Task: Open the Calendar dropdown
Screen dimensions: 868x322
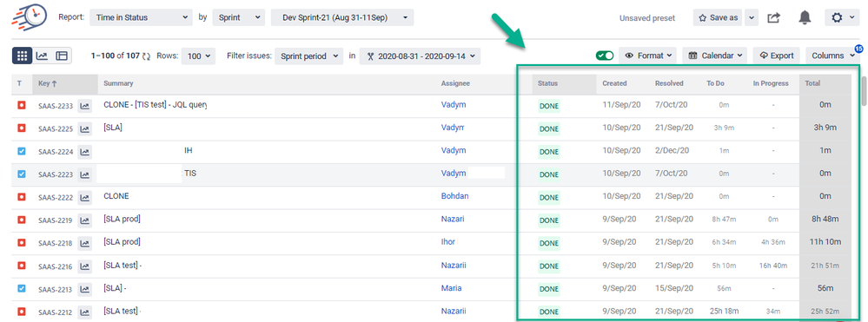Action: [x=715, y=56]
